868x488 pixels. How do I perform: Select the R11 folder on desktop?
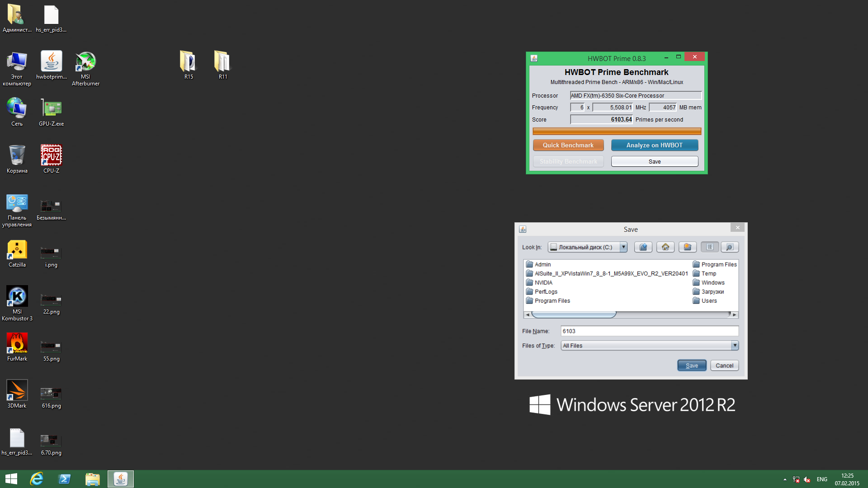pos(223,66)
